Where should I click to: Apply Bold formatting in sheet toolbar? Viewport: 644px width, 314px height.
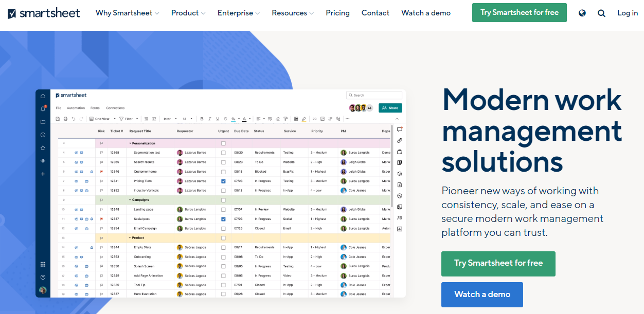(x=202, y=119)
